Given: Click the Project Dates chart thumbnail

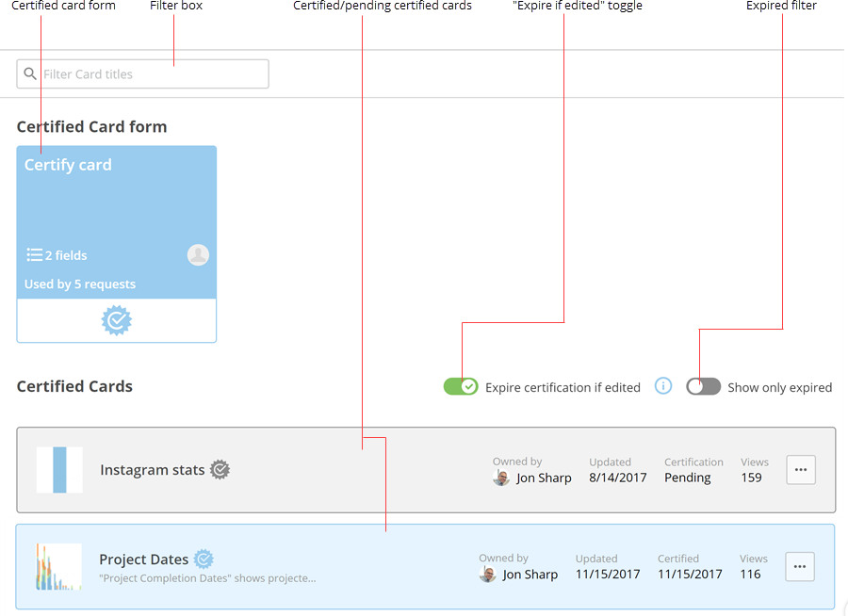Looking at the screenshot, I should 59,566.
